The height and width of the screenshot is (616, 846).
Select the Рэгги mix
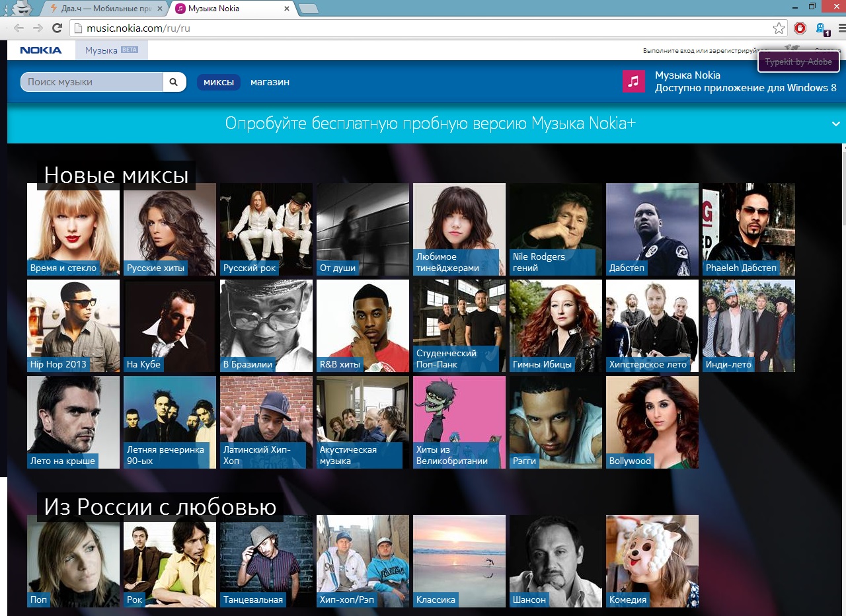pyautogui.click(x=556, y=422)
